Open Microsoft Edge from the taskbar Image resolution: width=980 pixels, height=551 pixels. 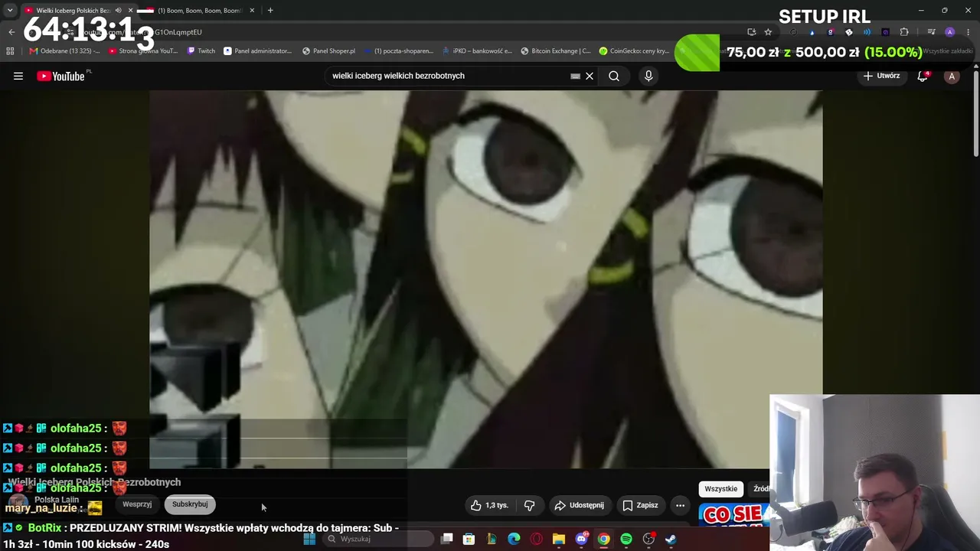pyautogui.click(x=514, y=539)
